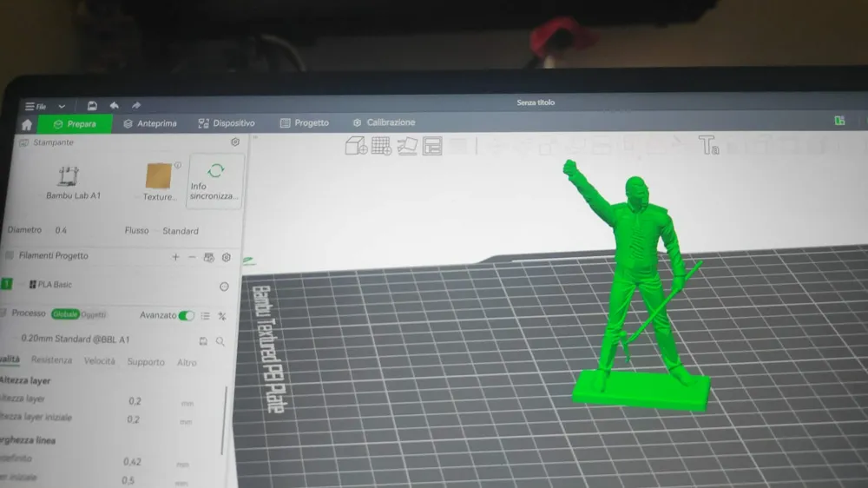Screen dimensions: 868x488
Task: Save the process preset
Action: pyautogui.click(x=203, y=340)
